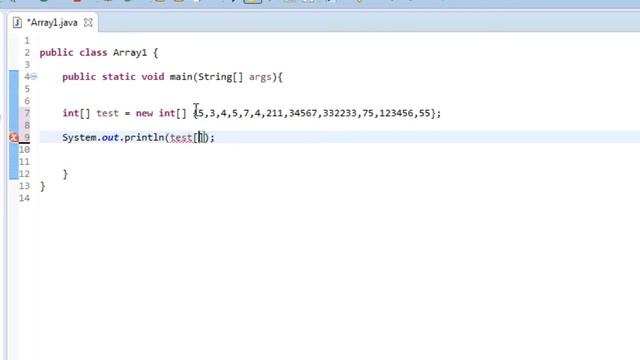Screen dimensions: 640x360
Task: Click the array value 211
Action: [x=274, y=113]
